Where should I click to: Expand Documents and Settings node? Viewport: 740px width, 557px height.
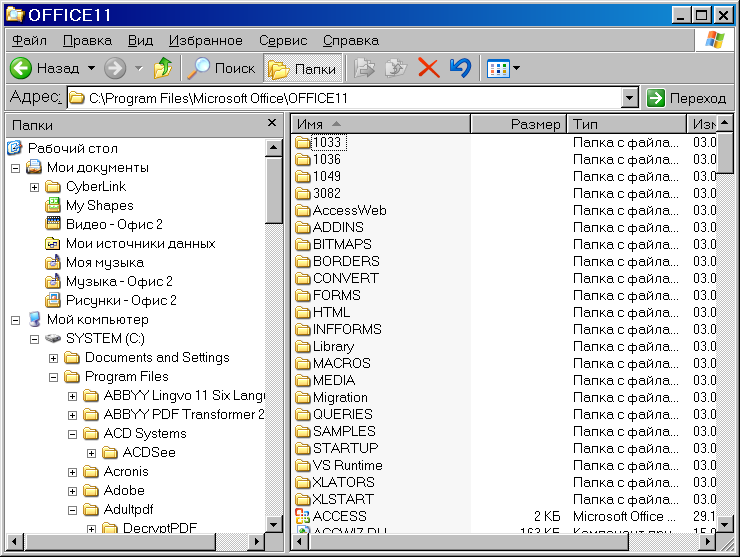click(53, 358)
